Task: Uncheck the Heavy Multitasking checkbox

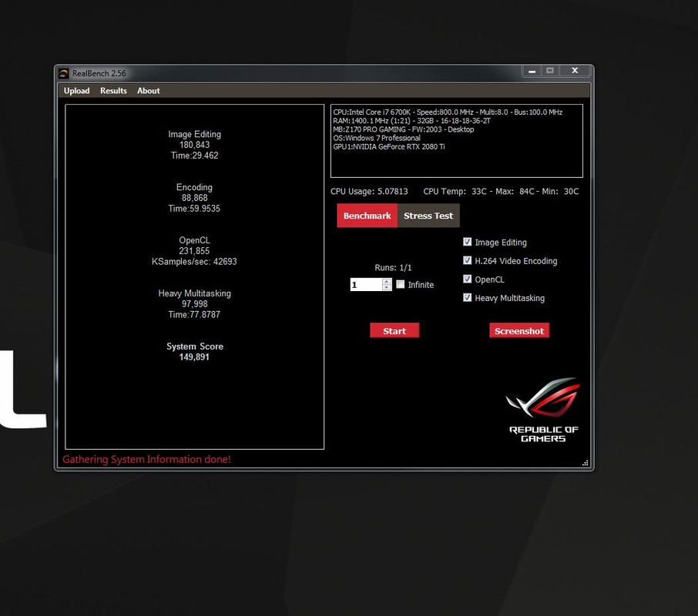Action: pos(467,297)
